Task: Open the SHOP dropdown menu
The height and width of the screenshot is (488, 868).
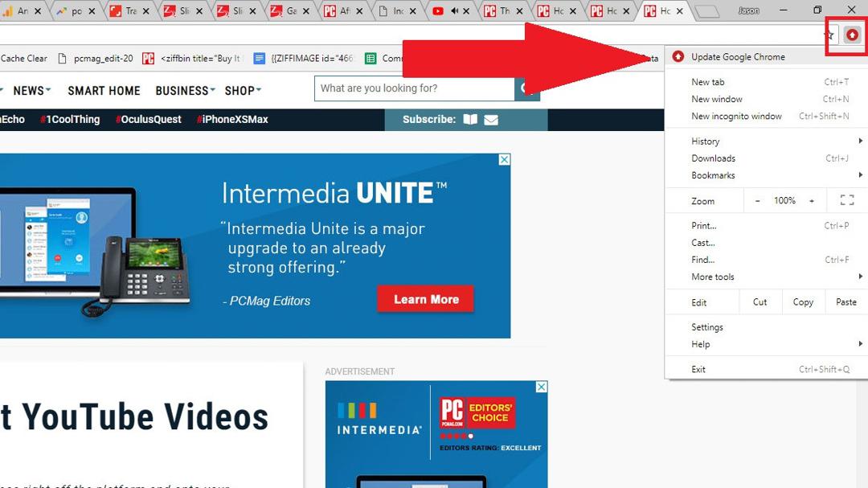Action: coord(243,90)
